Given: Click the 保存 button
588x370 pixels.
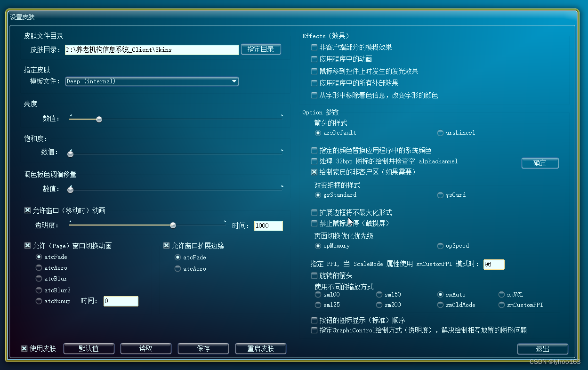Looking at the screenshot, I should (x=203, y=348).
